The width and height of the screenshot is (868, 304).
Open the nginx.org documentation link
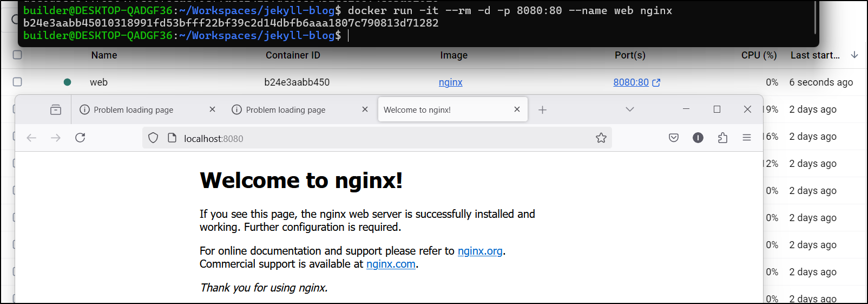(480, 251)
